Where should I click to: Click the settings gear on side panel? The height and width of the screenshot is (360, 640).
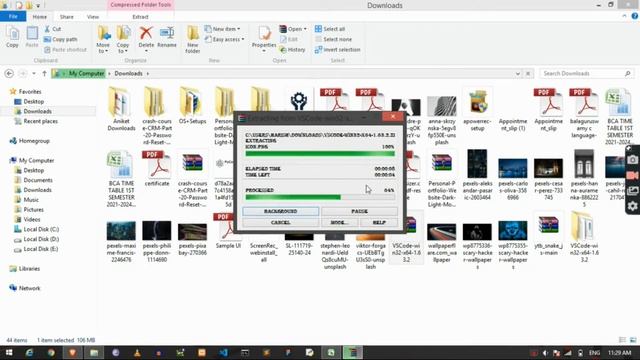(x=632, y=206)
